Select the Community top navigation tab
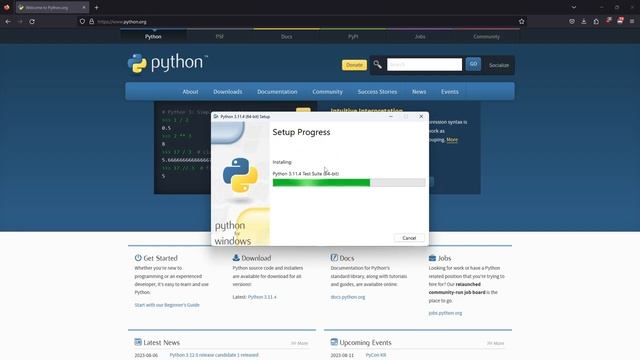Screen dimensions: 640x360 click(x=486, y=36)
